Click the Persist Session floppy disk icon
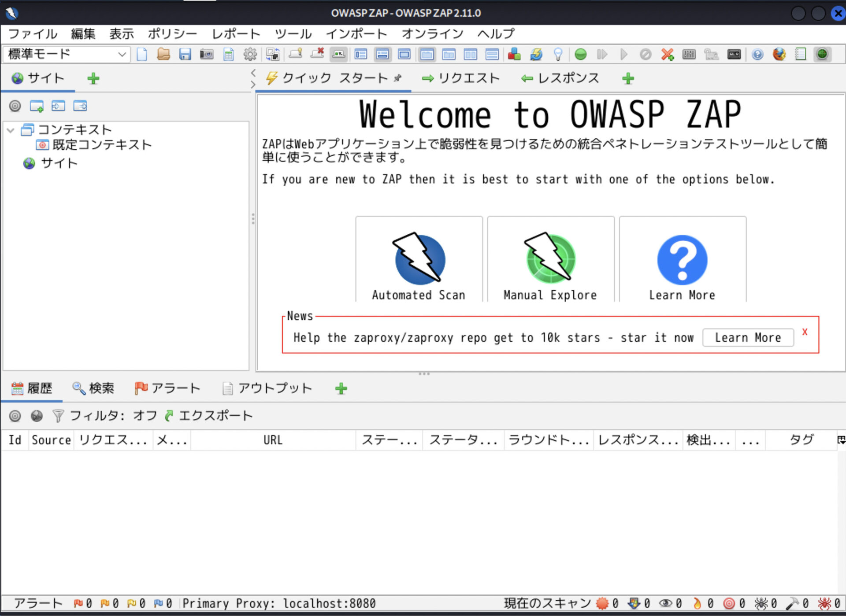Viewport: 846px width, 616px height. [x=185, y=54]
